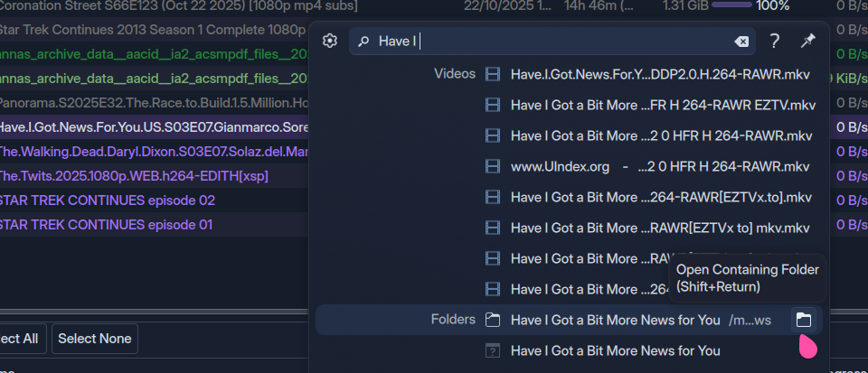Click Select None button
Image resolution: width=868 pixels, height=373 pixels.
tap(94, 339)
